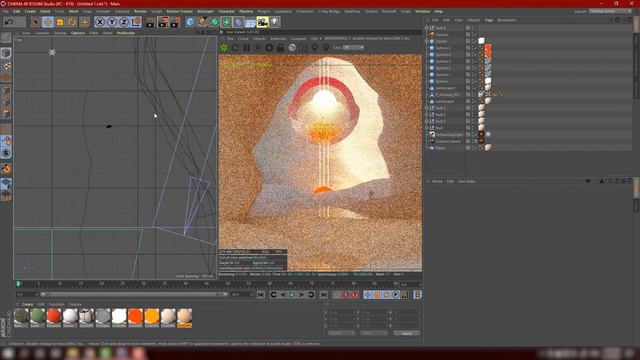The width and height of the screenshot is (640, 360).
Task: Click Render to Picture Viewer icon
Action: coord(163,22)
